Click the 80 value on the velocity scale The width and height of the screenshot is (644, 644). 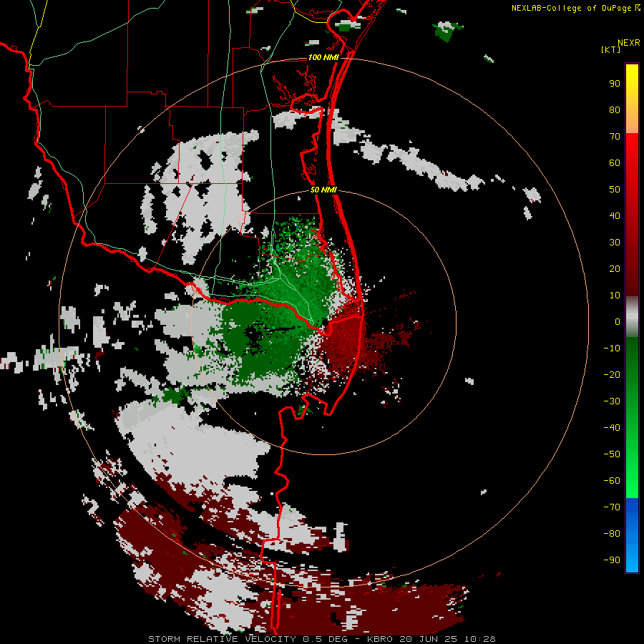click(x=615, y=110)
